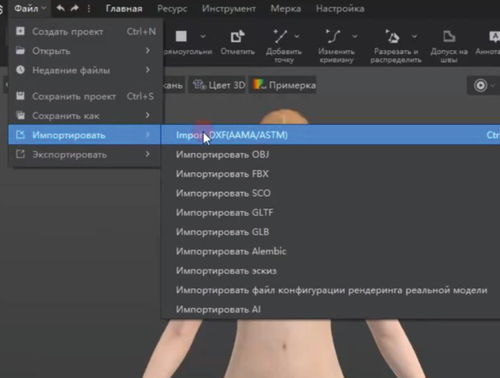This screenshot has height=378, width=500.
Task: Toggle the Цвет 3D view mode
Action: pyautogui.click(x=219, y=85)
